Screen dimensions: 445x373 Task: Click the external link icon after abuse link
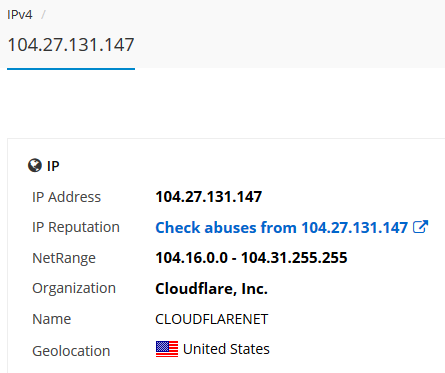coord(420,227)
